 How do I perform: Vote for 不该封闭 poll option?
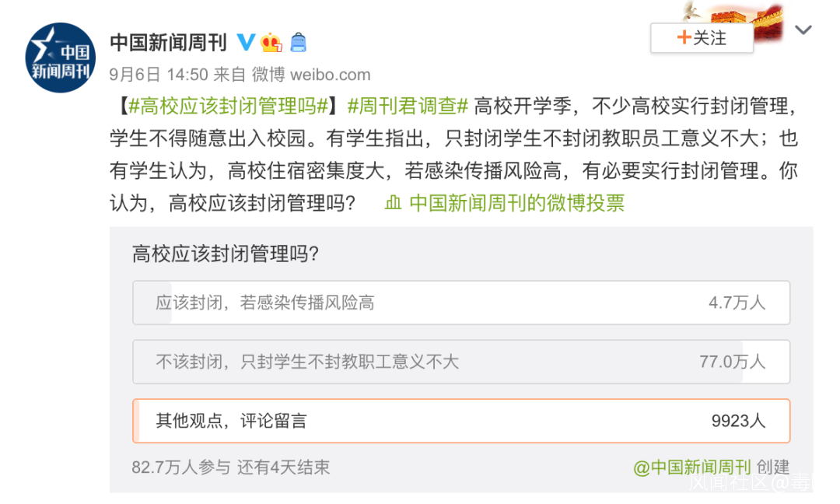click(x=461, y=362)
